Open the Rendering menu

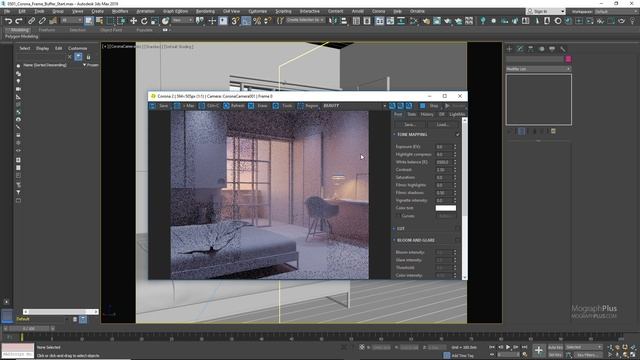[205, 11]
